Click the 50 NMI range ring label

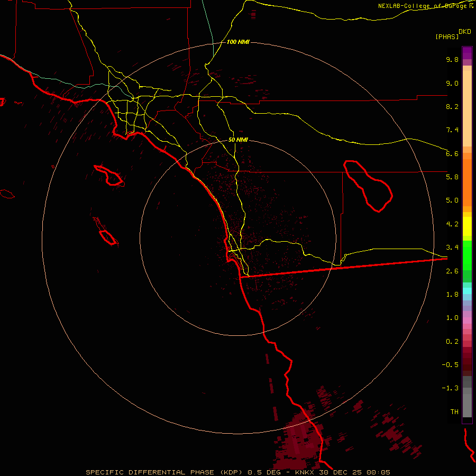click(x=238, y=140)
